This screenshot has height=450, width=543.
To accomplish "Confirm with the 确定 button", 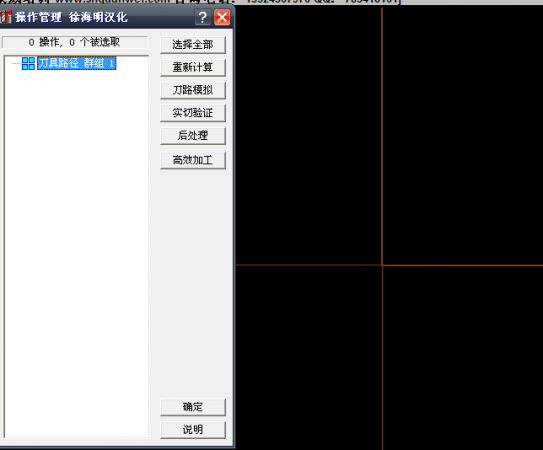I will tap(193, 407).
